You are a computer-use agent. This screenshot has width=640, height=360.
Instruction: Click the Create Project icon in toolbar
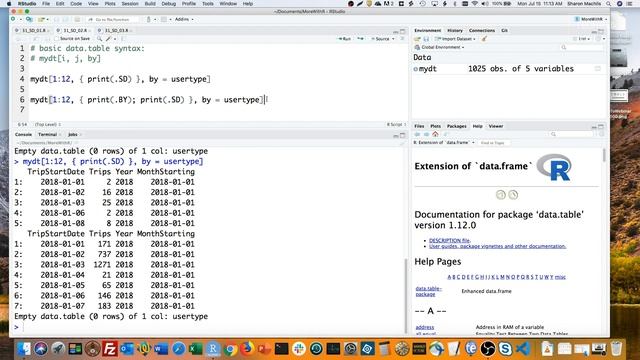coord(29,19)
